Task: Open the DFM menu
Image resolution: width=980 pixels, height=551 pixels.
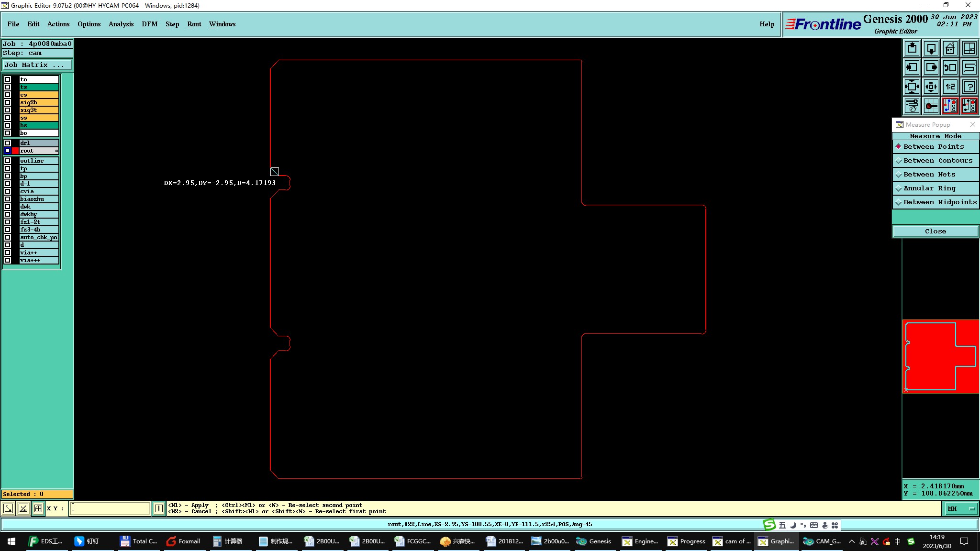Action: click(149, 24)
